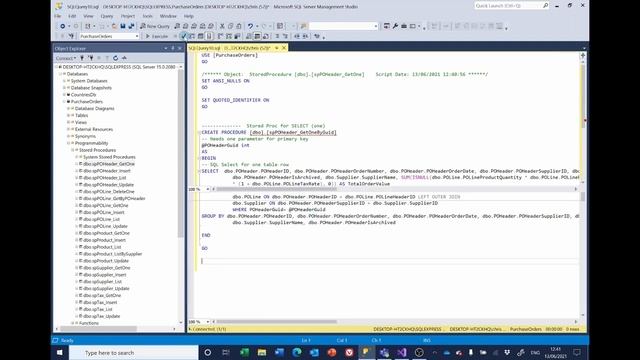Open Microsoft Edge from the taskbar

pyautogui.click(x=297, y=352)
